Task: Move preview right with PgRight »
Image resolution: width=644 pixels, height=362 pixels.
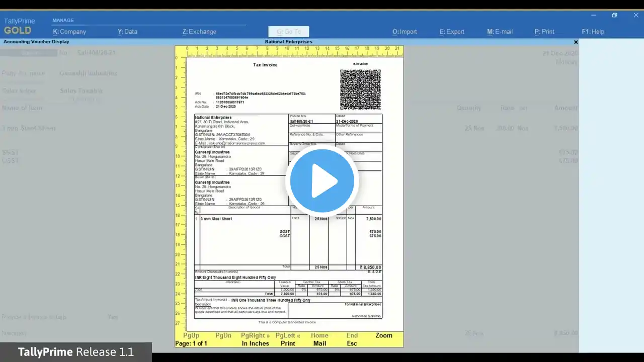Action: (255, 335)
